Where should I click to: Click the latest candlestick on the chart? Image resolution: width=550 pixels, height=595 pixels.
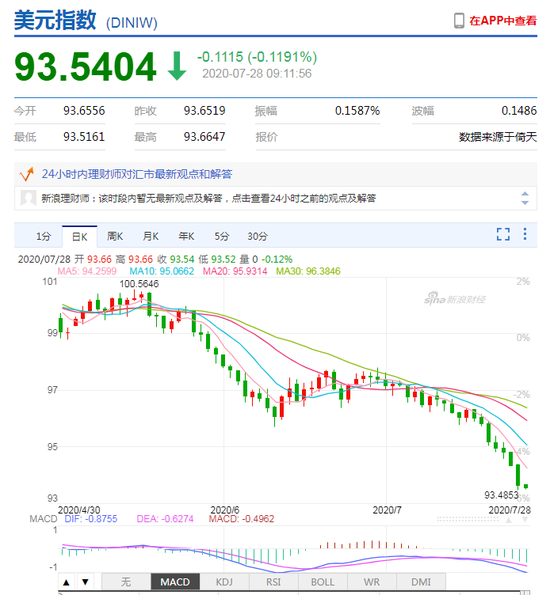(x=526, y=486)
